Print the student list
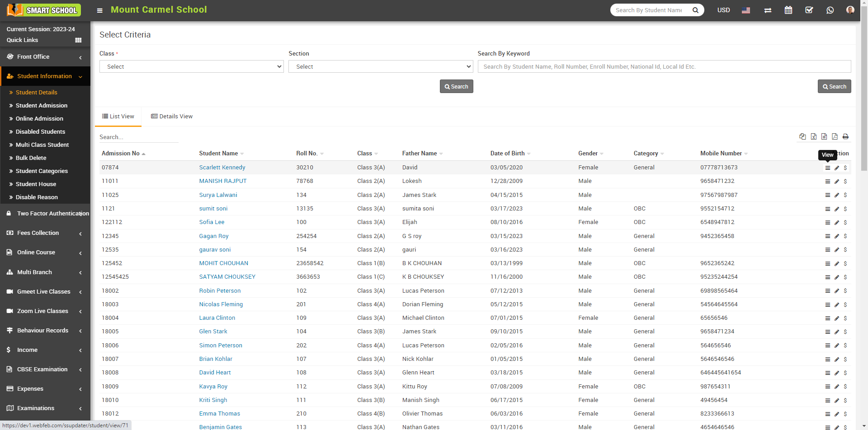 tap(845, 136)
